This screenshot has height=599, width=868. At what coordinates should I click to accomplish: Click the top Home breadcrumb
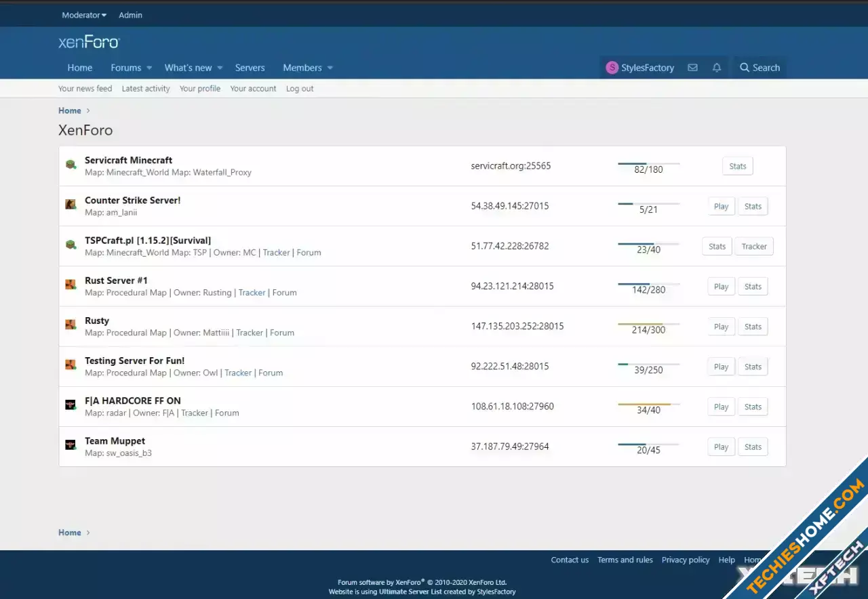70,110
